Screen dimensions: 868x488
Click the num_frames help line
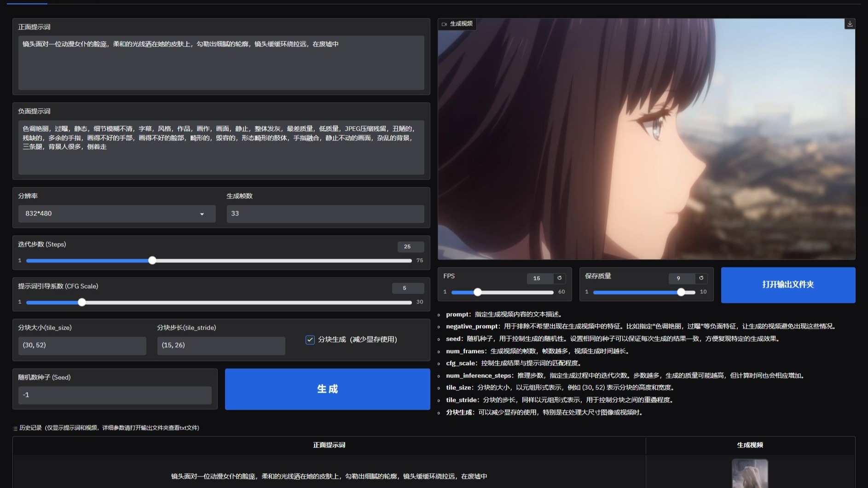[538, 351]
